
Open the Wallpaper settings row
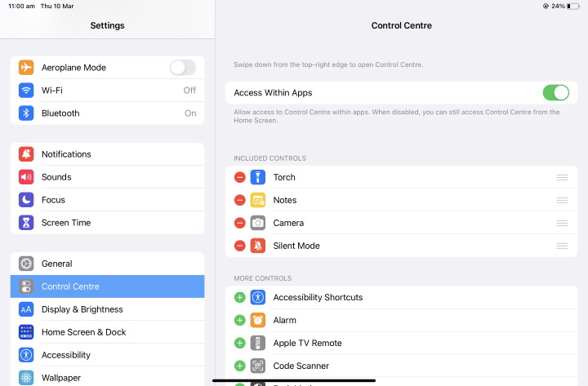tap(107, 376)
